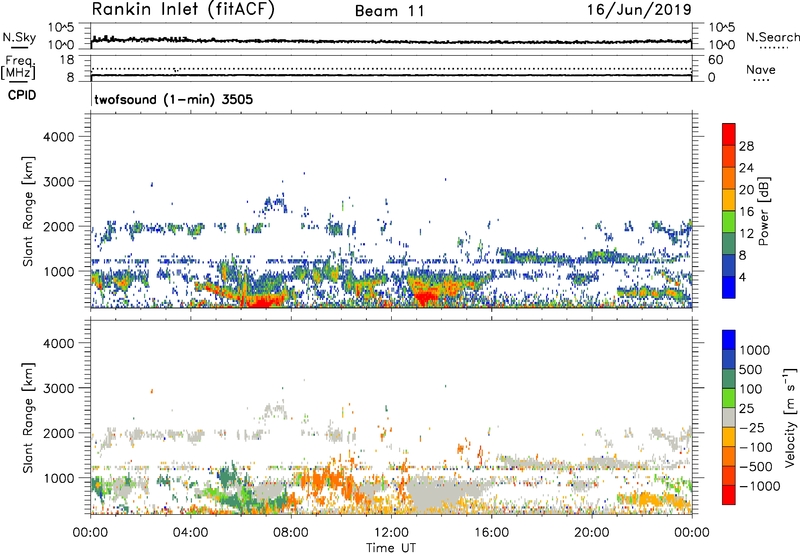Pick the light green 12–16 dB Power segment
This screenshot has width=800, height=554.
[729, 222]
